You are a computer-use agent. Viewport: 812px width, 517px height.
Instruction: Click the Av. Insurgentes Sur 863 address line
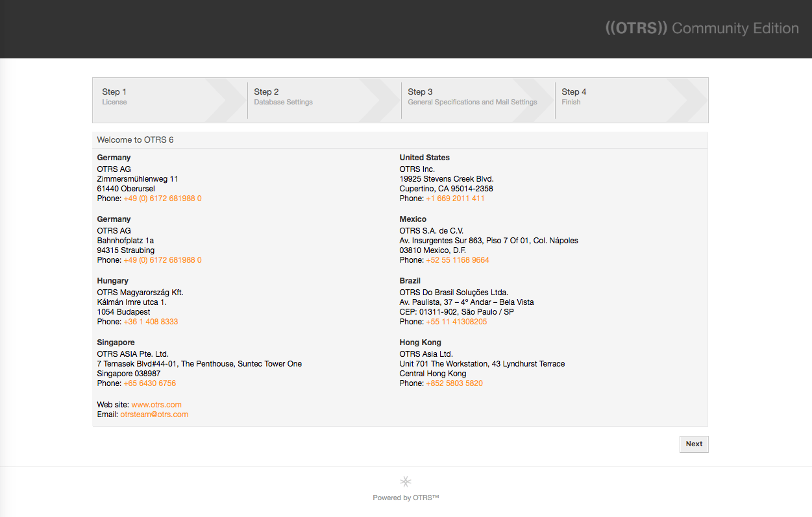[489, 241]
